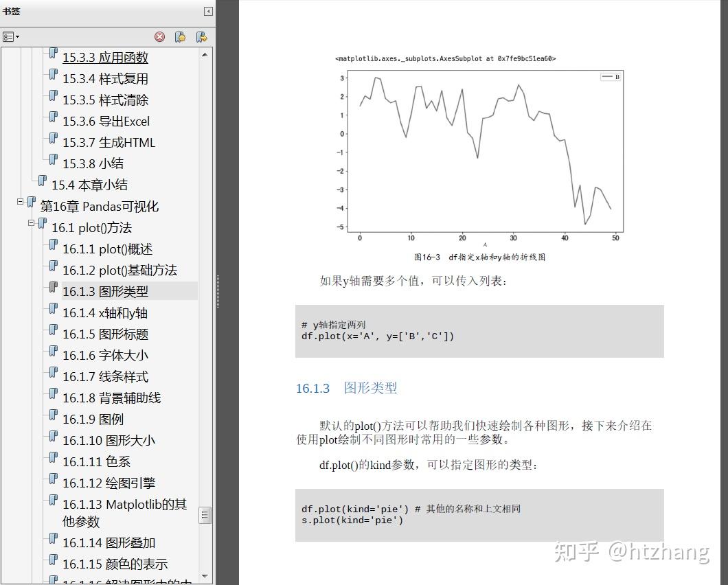Select bookmark 16.1.9 图例

point(93,420)
